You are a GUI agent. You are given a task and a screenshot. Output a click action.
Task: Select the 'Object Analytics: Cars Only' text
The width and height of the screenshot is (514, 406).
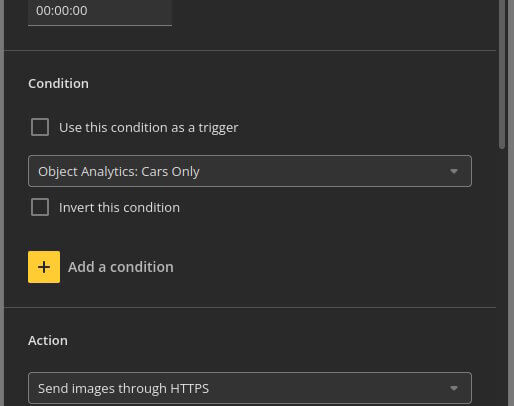tap(119, 172)
